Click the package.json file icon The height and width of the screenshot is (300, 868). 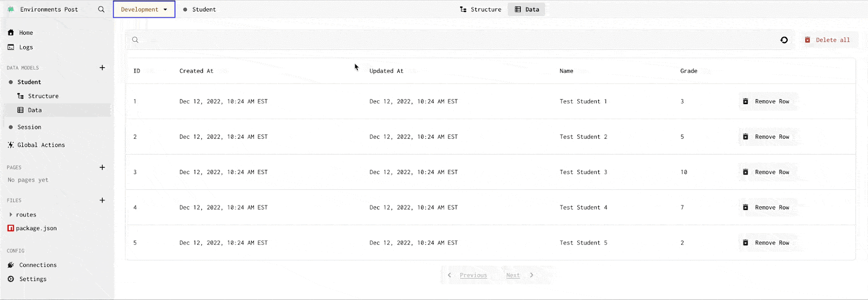11,228
